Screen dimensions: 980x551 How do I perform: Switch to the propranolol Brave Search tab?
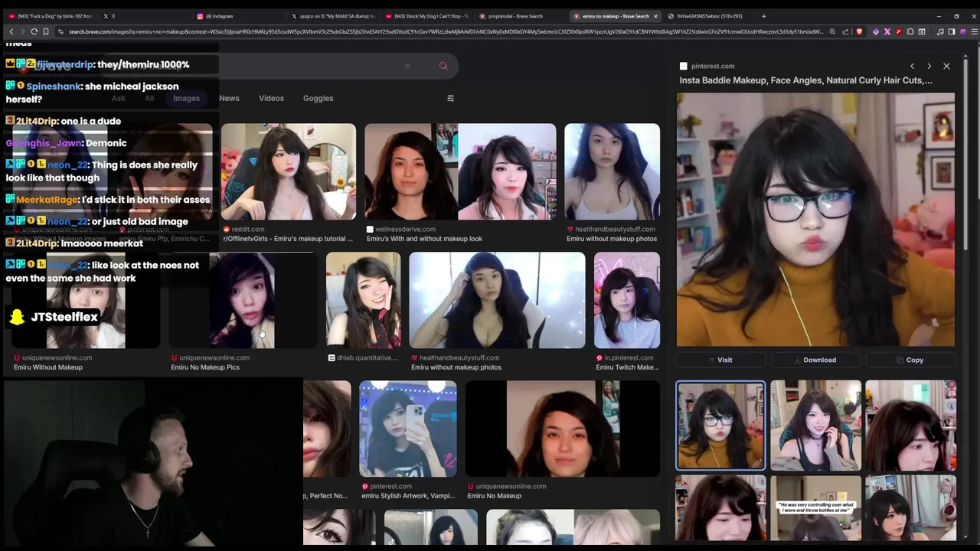(521, 16)
